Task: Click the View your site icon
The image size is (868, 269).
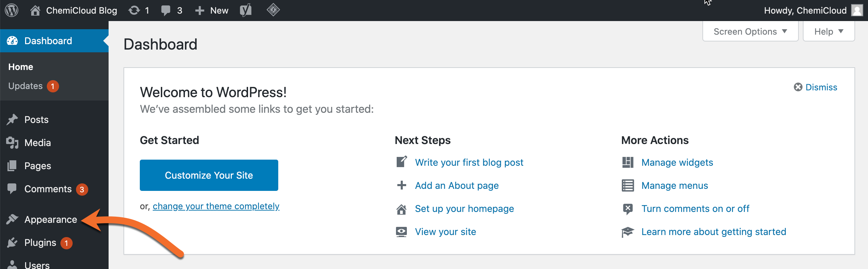Action: tap(401, 232)
